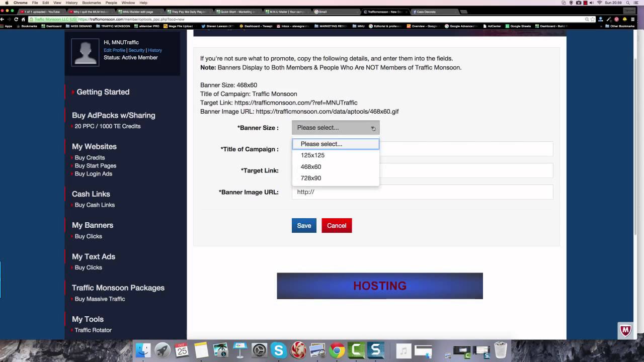This screenshot has width=644, height=362.
Task: Click Buy Massive Traffic link
Action: point(100,299)
